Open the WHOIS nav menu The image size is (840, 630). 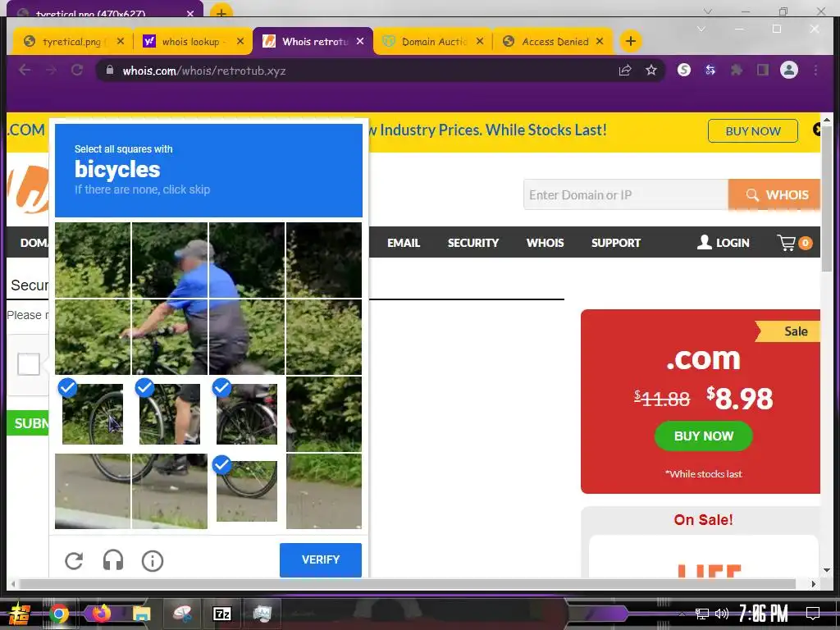pos(545,243)
